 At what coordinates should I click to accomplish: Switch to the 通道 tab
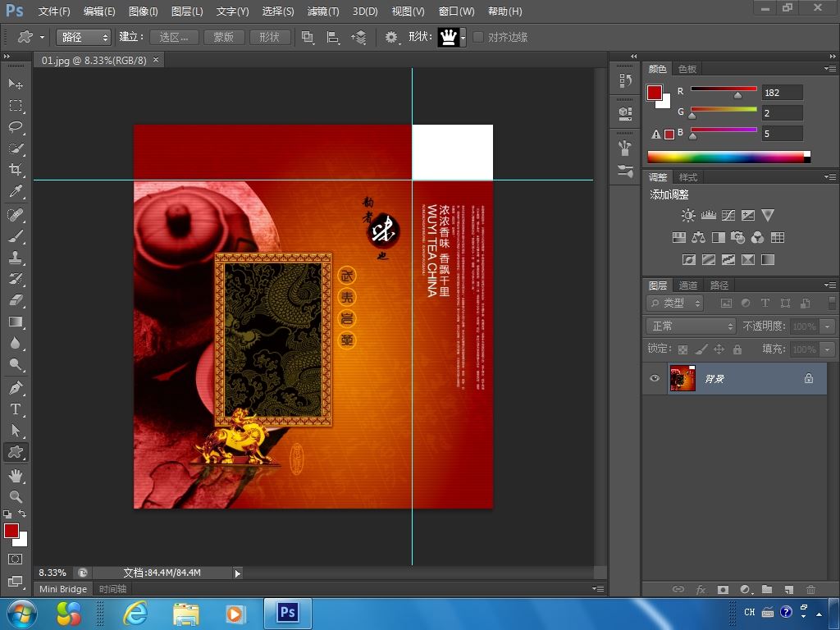(687, 285)
